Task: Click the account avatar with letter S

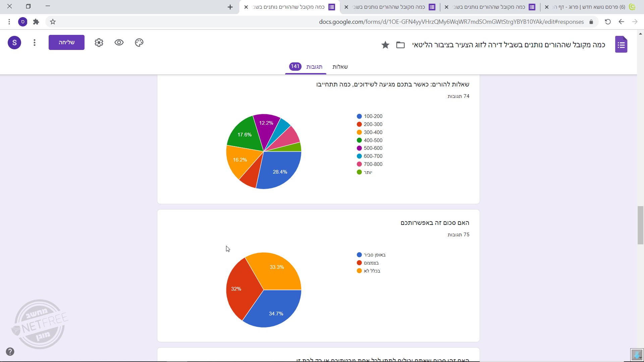Action: [14, 43]
